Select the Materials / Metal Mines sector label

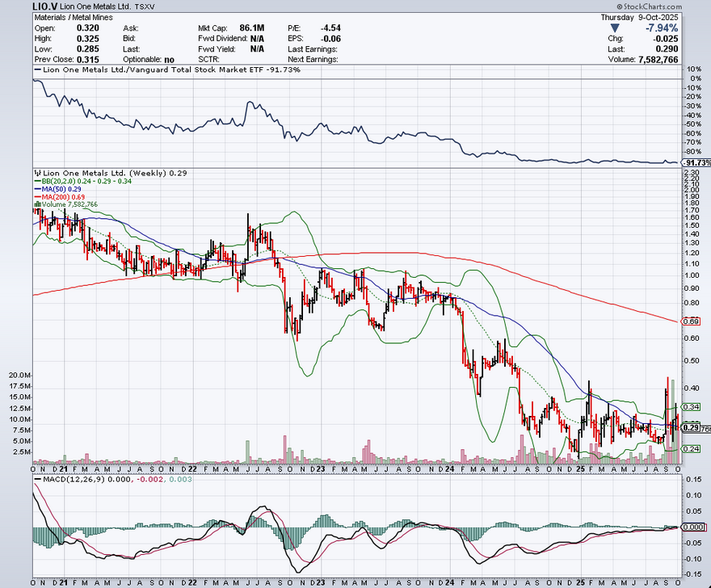(x=72, y=17)
